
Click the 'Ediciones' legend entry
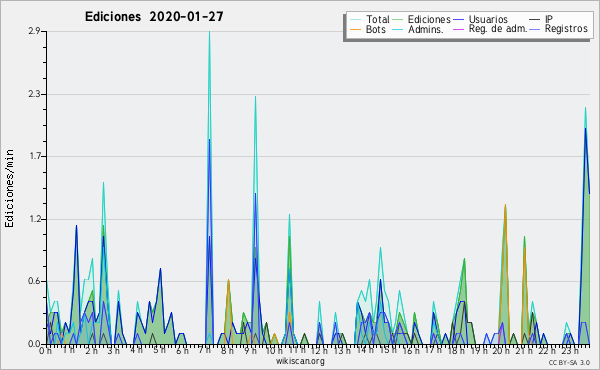click(x=429, y=19)
